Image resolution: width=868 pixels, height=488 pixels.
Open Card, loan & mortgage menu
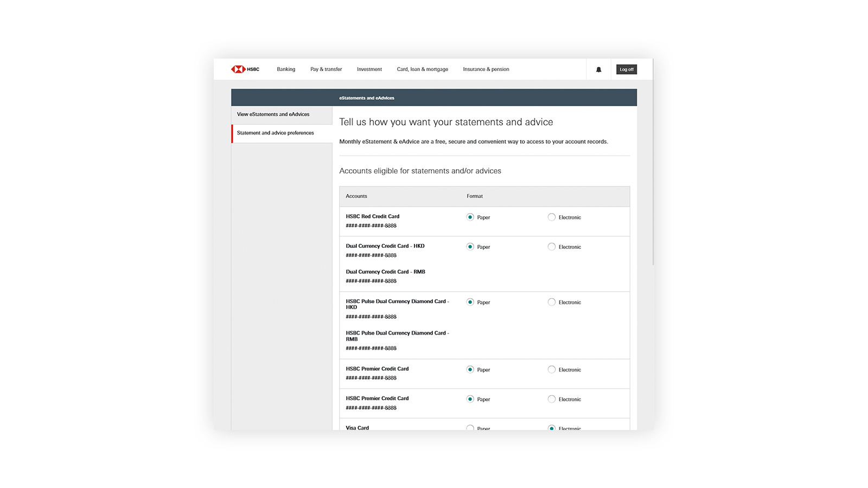[x=423, y=69]
